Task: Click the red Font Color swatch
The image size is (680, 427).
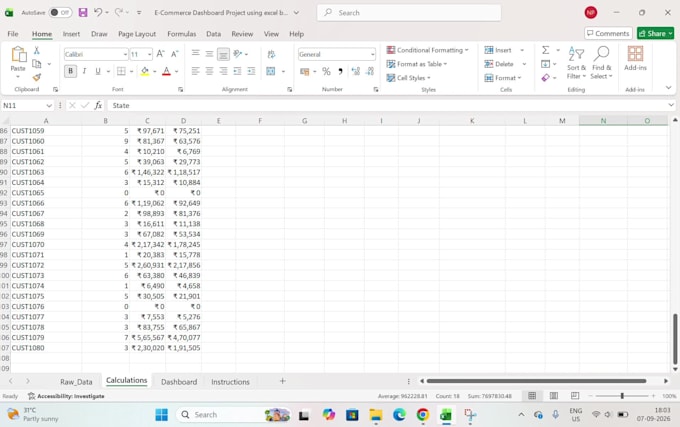Action: (x=166, y=71)
